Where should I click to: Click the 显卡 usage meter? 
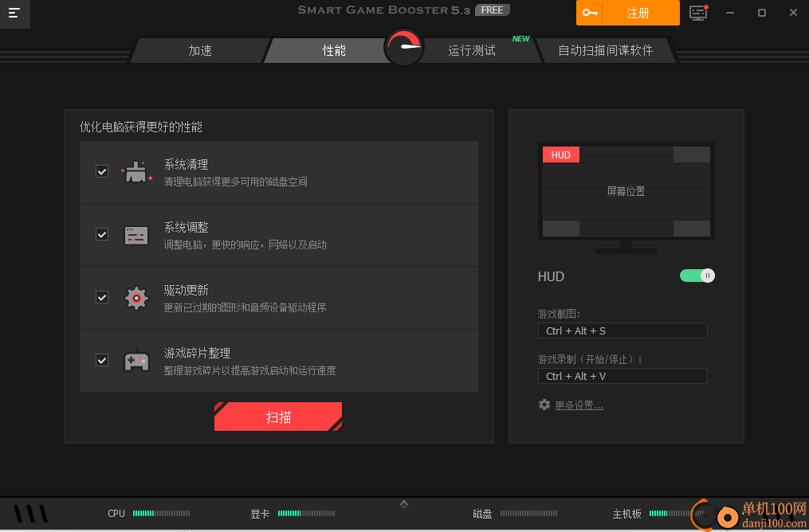tap(307, 514)
